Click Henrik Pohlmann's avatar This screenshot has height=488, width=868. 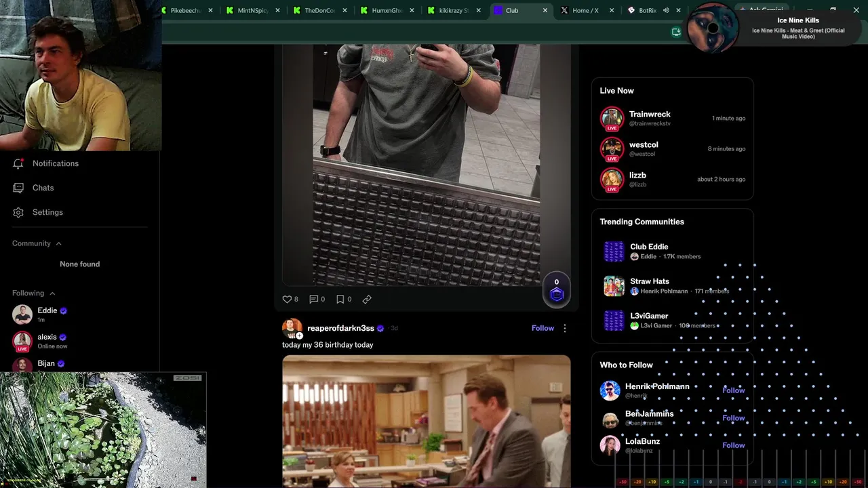click(610, 390)
